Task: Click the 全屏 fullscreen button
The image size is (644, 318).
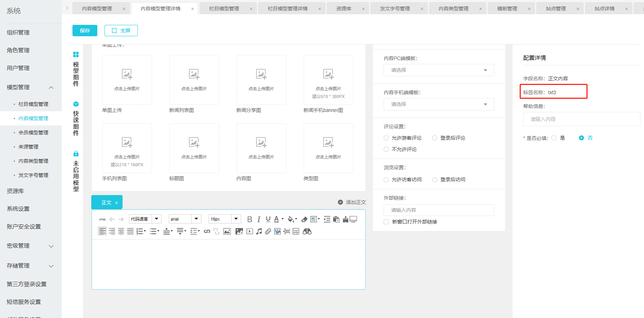Action: [121, 31]
